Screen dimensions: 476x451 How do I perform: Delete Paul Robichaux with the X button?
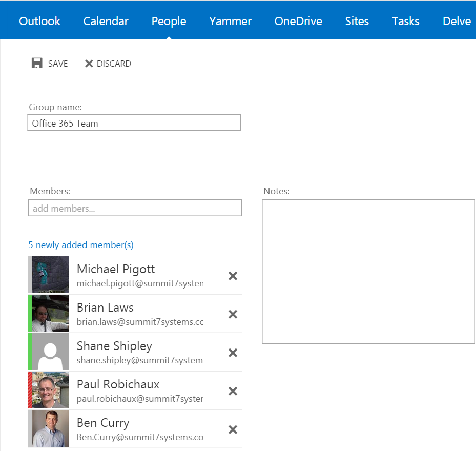233,391
